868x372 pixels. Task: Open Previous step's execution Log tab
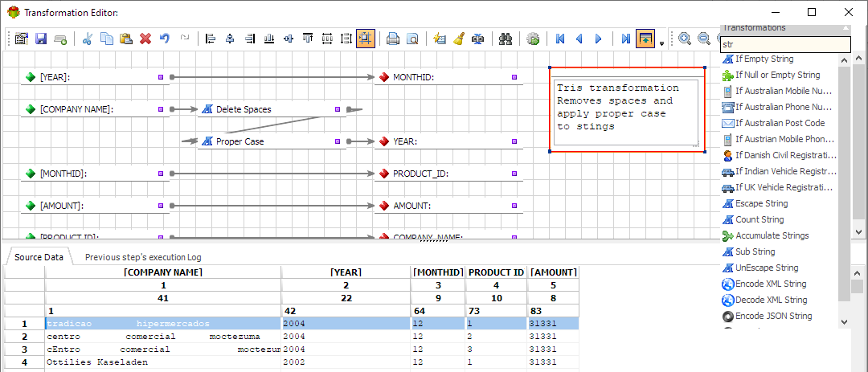click(x=143, y=257)
